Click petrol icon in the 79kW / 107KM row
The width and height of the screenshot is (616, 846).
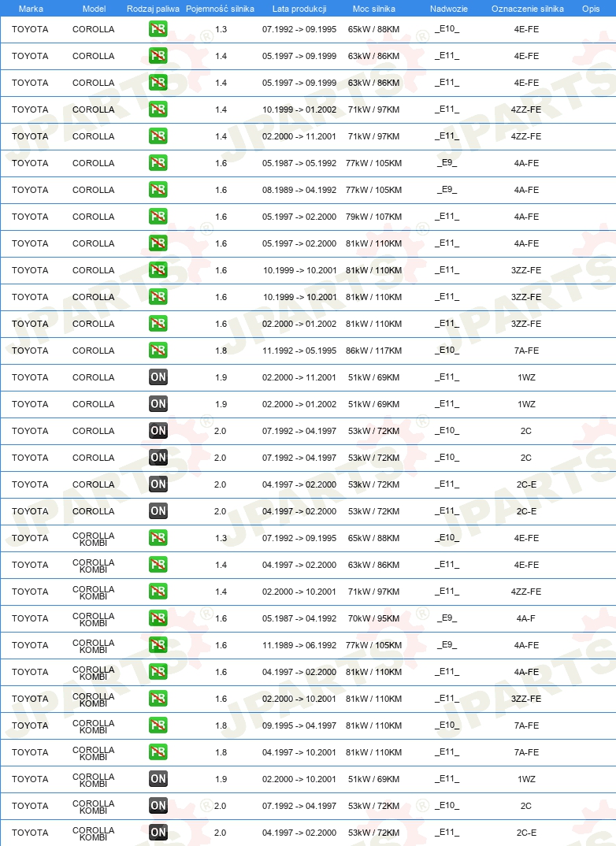coord(158,217)
